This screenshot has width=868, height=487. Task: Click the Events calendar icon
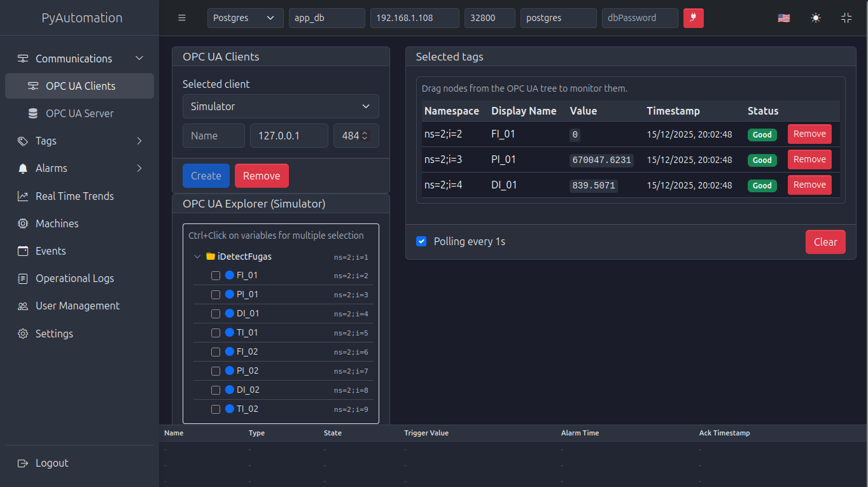23,251
